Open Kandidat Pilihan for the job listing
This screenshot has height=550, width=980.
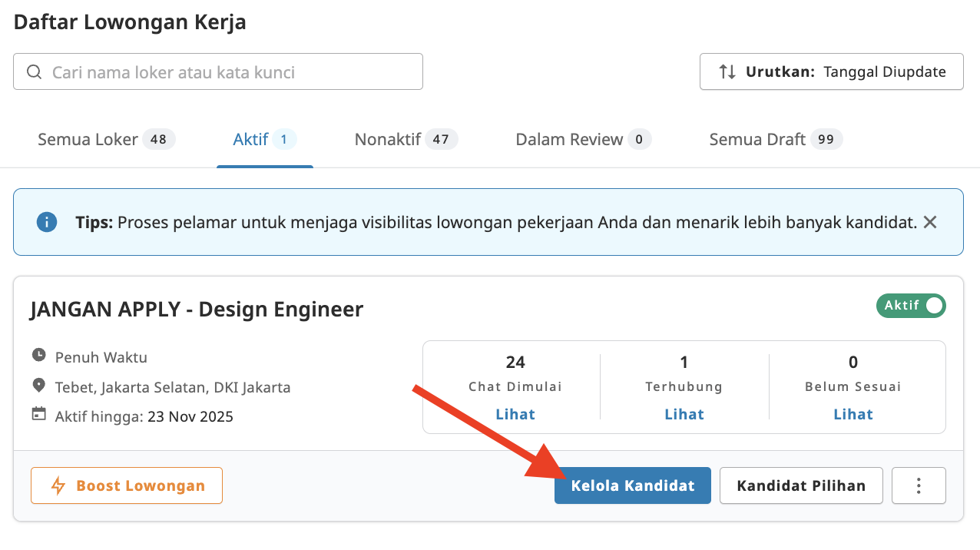(x=801, y=485)
